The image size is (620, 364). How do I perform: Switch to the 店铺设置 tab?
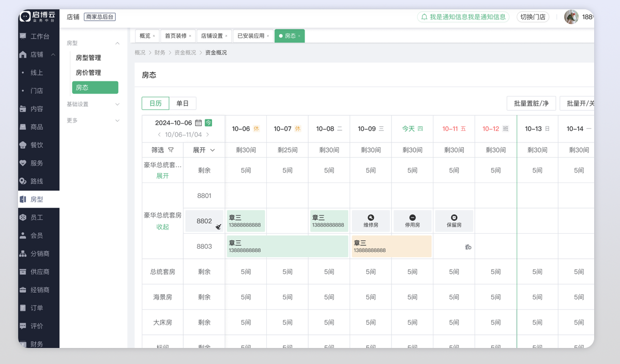tap(211, 36)
